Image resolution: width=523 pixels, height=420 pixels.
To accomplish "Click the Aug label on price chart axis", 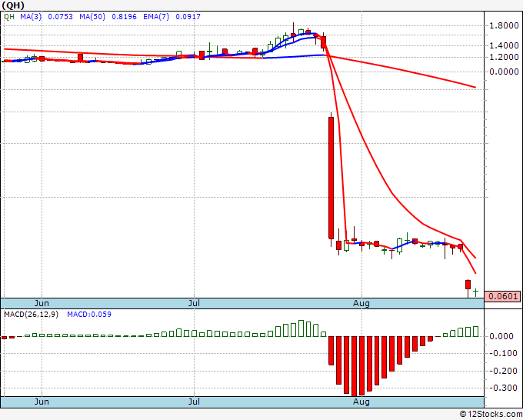I will click(x=361, y=303).
